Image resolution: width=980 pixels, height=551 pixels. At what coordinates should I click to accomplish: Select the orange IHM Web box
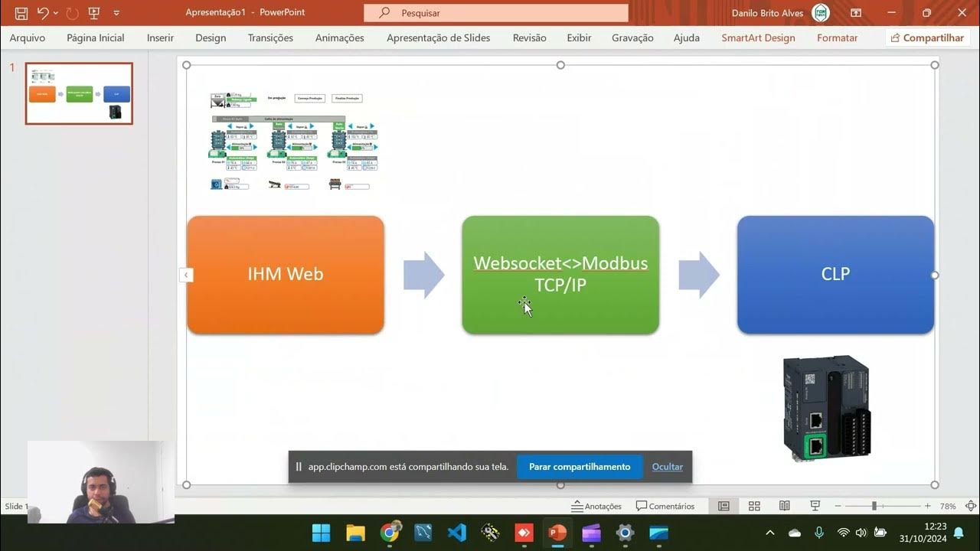click(286, 275)
